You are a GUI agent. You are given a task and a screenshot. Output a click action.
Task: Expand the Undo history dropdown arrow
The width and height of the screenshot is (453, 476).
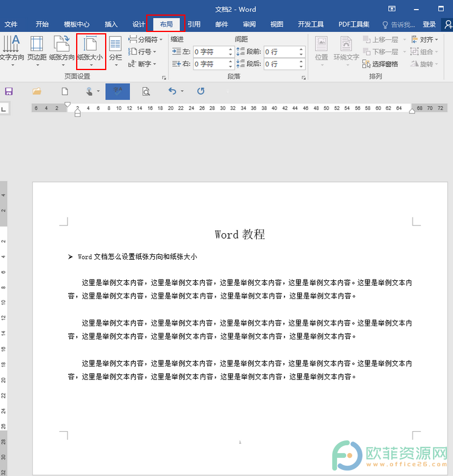click(182, 91)
